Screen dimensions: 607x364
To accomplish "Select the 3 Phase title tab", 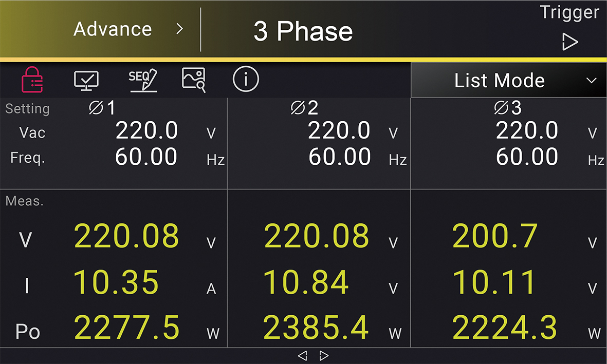I will (x=303, y=31).
